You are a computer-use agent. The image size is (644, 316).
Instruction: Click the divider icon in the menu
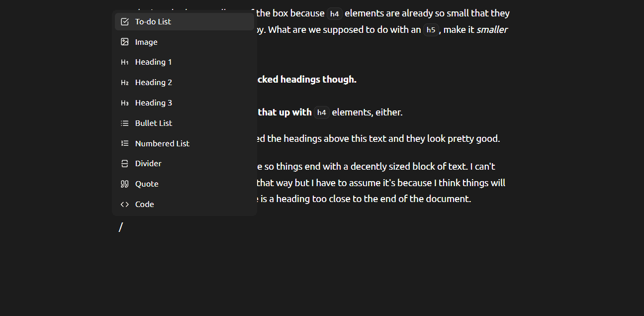125,164
